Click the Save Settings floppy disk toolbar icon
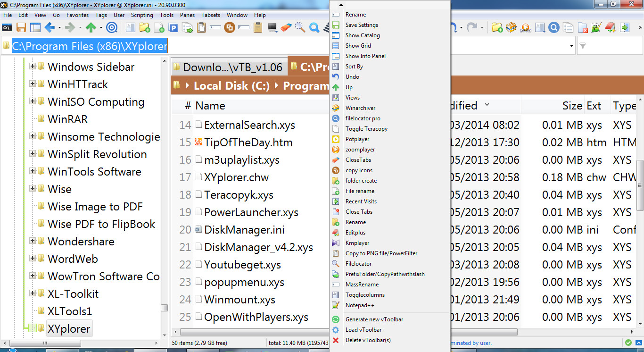This screenshot has height=352, width=644. 21,28
